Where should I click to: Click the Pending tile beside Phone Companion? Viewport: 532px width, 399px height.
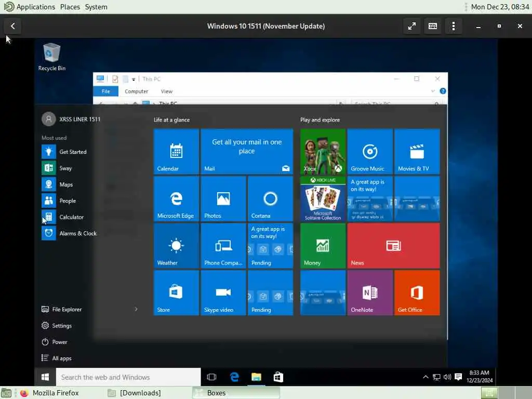pyautogui.click(x=270, y=246)
